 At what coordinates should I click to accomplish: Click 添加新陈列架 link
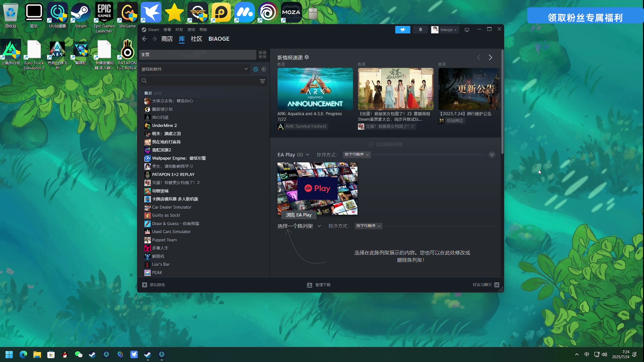[x=386, y=144]
